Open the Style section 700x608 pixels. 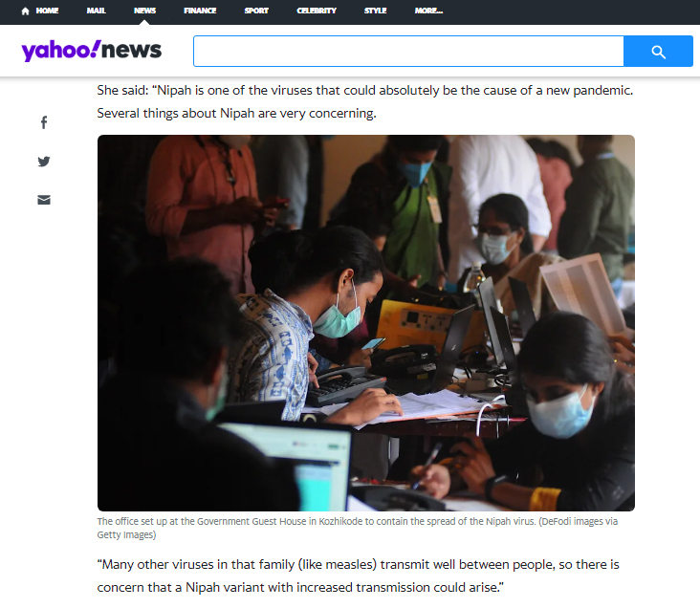tap(375, 11)
